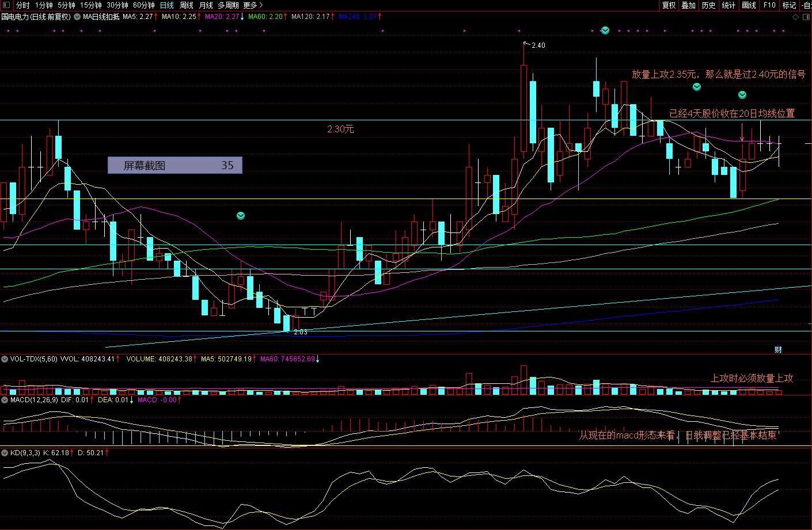This screenshot has height=530, width=812.
Task: Click the green marker near the 2.03 low
Action: coord(241,216)
